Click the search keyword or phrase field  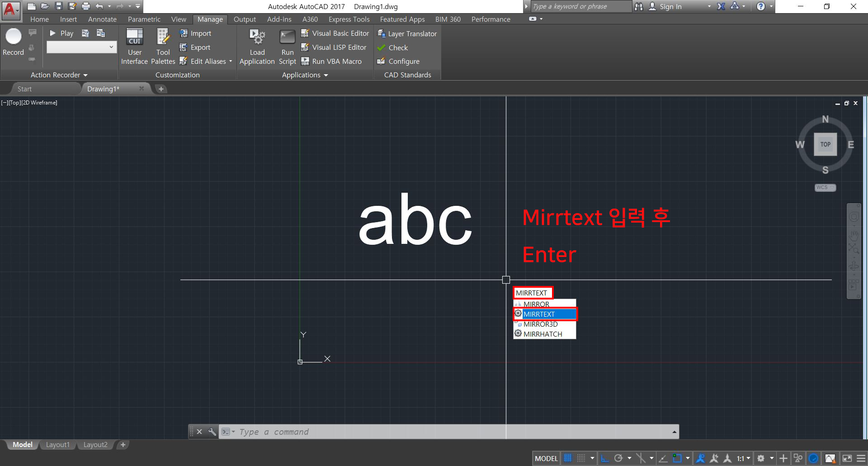pos(581,6)
